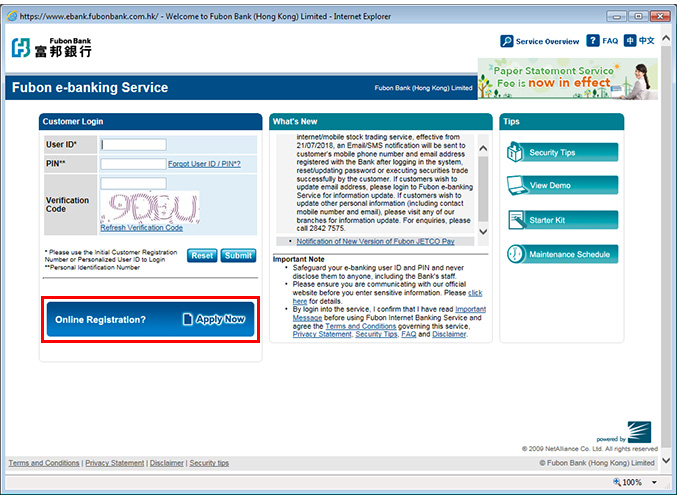The height and width of the screenshot is (500, 677).
Task: Click the Internet Explorer title bar icon
Action: pos(12,16)
